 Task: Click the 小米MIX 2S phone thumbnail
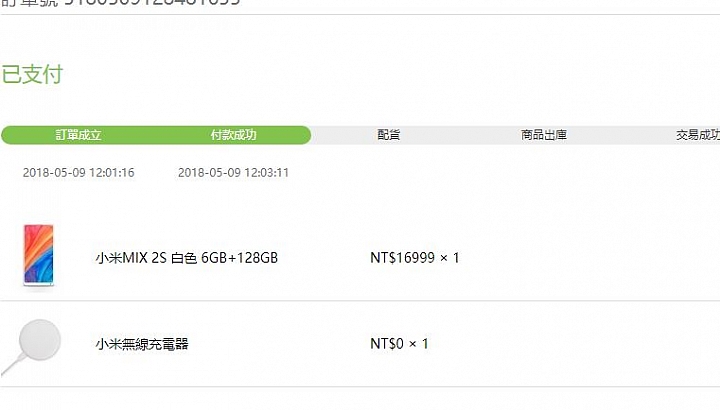pyautogui.click(x=39, y=256)
